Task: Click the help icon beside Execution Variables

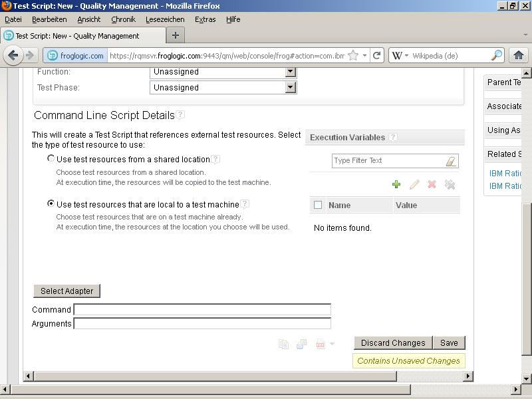Action: pos(393,138)
